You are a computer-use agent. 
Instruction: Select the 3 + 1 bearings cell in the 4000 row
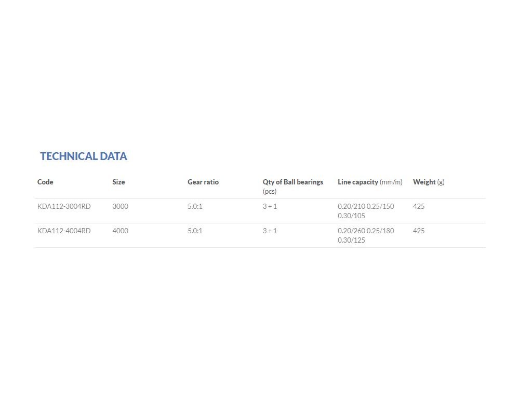coord(270,231)
